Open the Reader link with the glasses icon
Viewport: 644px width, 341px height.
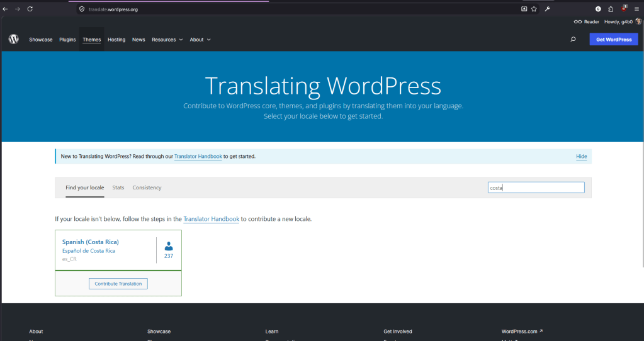click(x=587, y=22)
